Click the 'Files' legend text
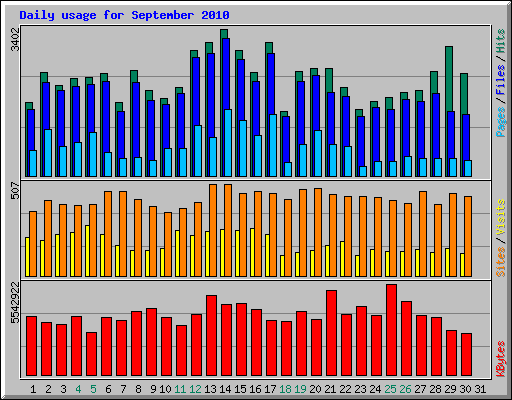This screenshot has width=512, height=400. [500, 80]
